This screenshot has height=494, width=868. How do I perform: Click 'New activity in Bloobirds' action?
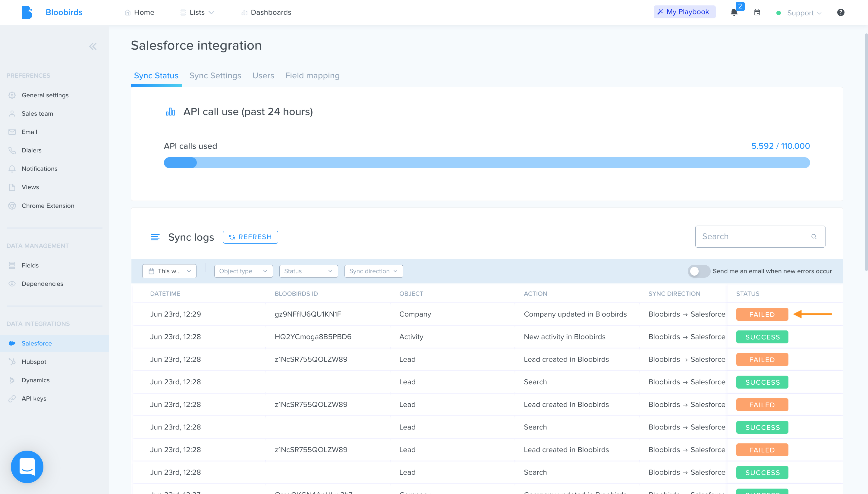tap(565, 337)
